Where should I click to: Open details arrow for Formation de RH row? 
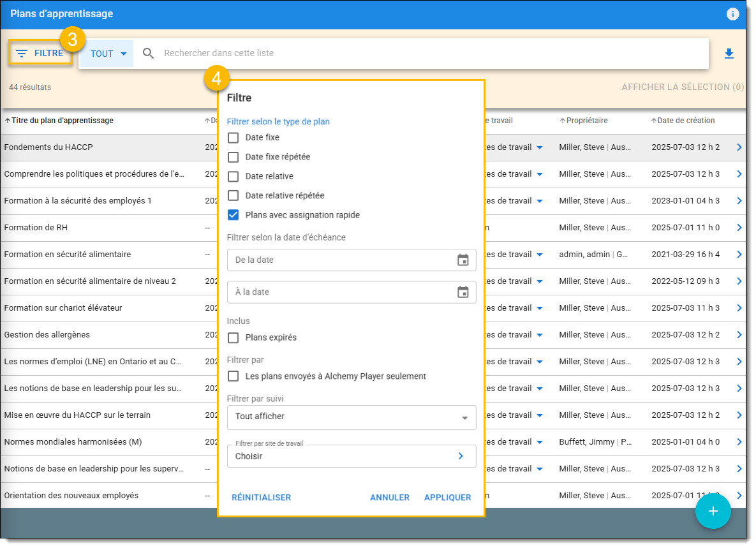739,228
